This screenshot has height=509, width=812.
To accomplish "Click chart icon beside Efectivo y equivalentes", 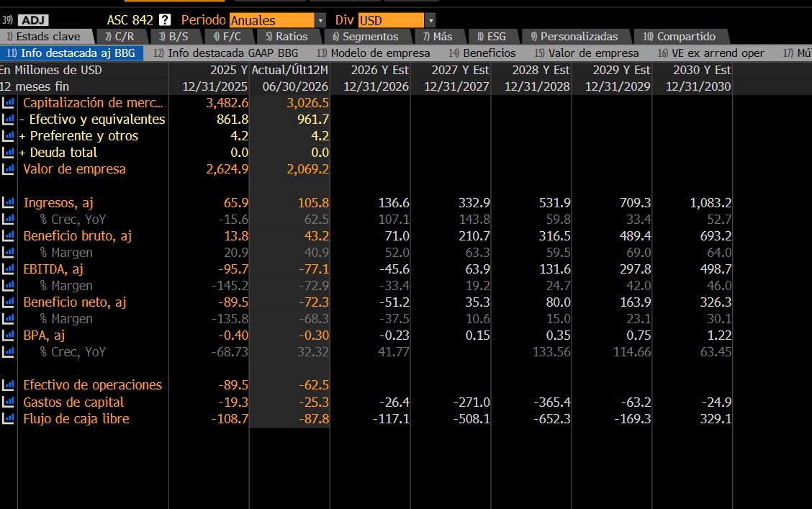I will [9, 119].
